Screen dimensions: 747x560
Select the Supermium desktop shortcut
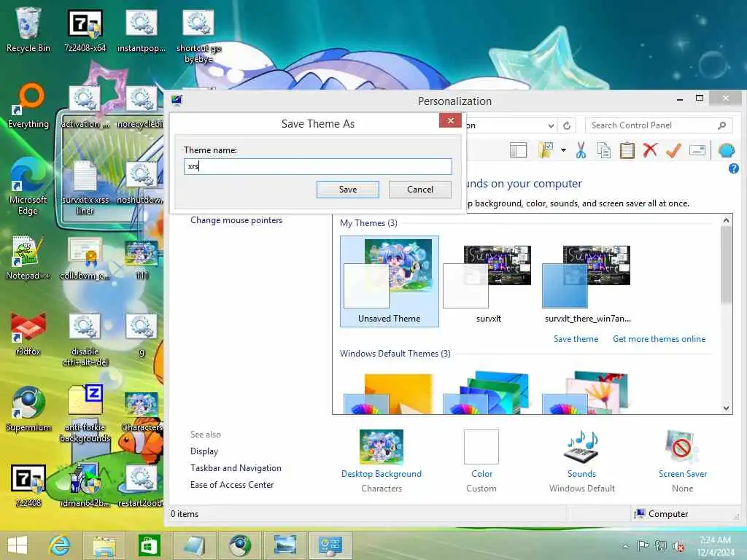click(28, 409)
